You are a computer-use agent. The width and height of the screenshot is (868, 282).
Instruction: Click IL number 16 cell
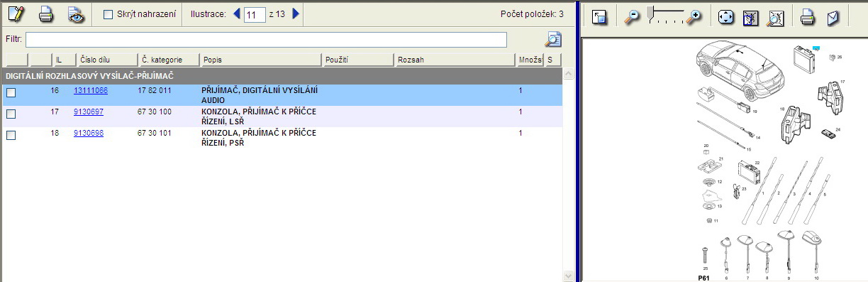55,90
